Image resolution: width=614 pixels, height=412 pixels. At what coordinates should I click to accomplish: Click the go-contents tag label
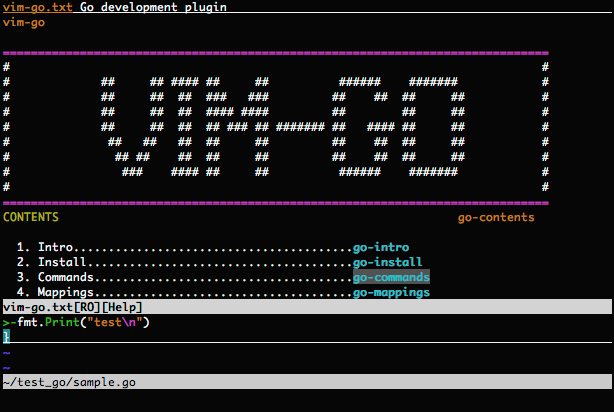point(496,217)
